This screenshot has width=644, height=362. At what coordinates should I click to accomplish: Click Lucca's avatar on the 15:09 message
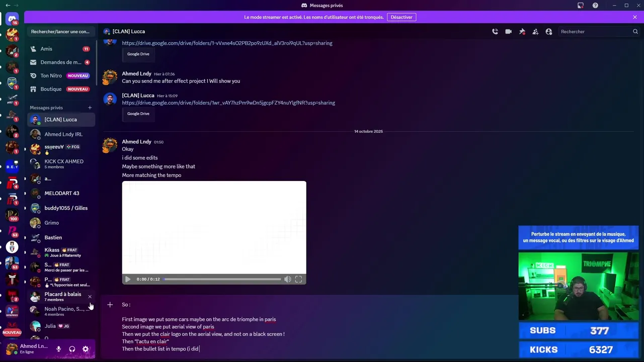pyautogui.click(x=110, y=99)
